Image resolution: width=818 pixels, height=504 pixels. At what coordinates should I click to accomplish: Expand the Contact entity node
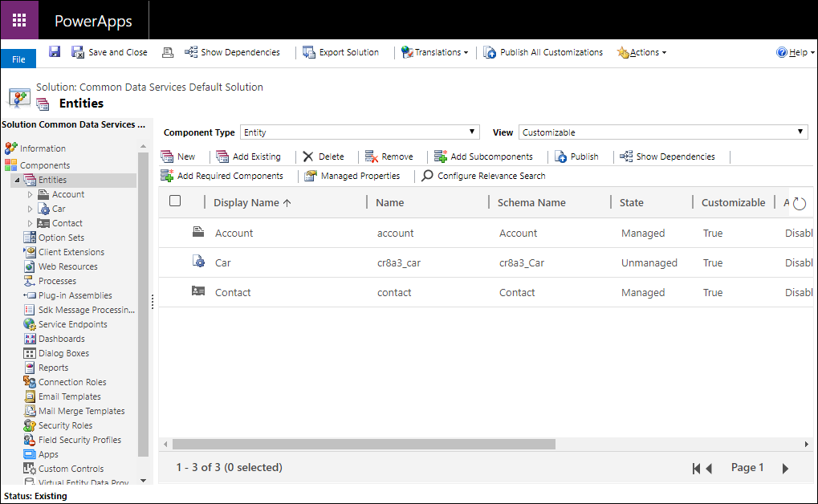pos(30,222)
